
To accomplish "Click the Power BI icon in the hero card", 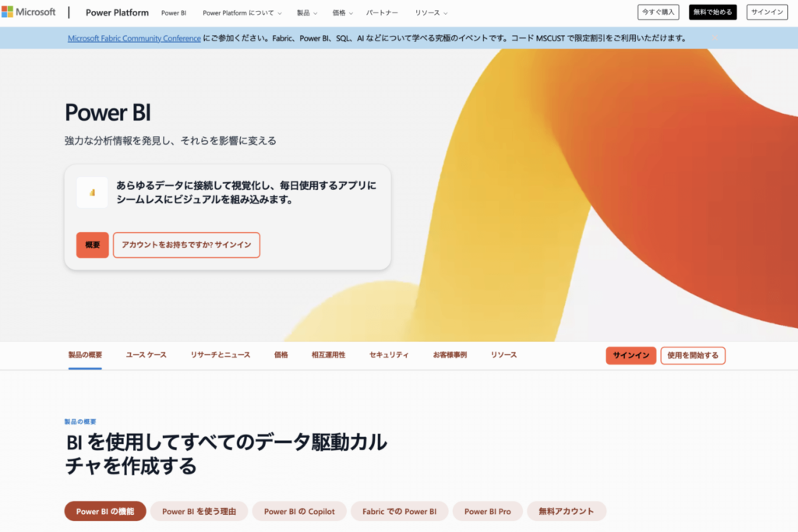I will click(x=92, y=192).
